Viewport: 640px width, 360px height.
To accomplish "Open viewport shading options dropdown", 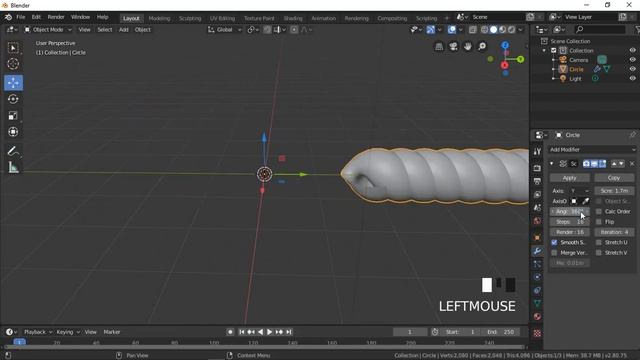I will pos(520,30).
